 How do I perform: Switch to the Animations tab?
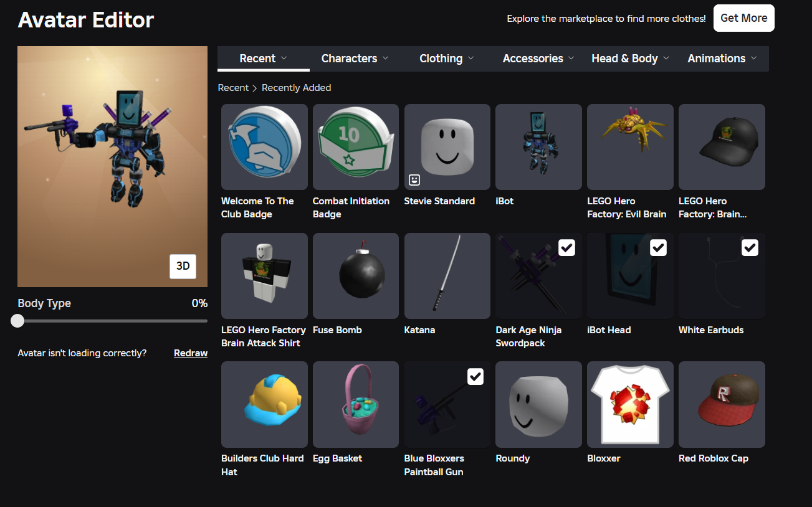pyautogui.click(x=722, y=59)
